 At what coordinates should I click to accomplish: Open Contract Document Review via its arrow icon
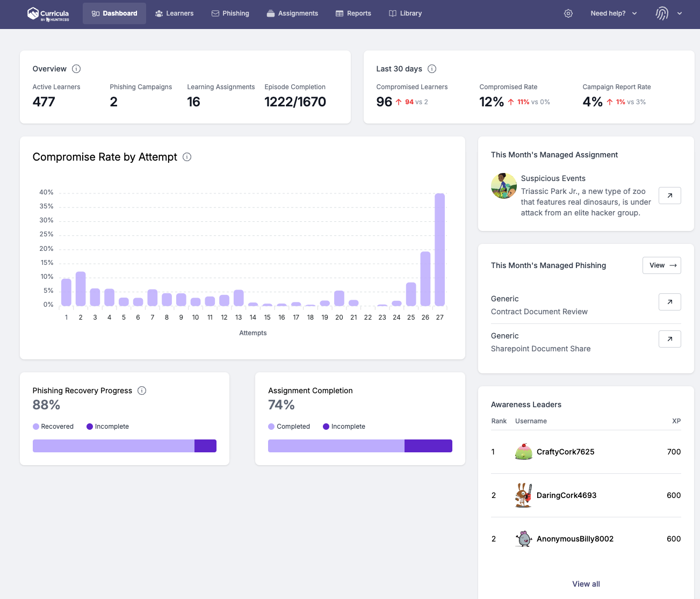[x=669, y=302]
